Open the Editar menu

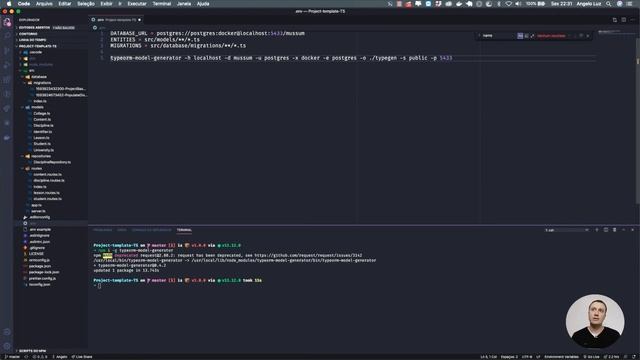coord(64,4)
